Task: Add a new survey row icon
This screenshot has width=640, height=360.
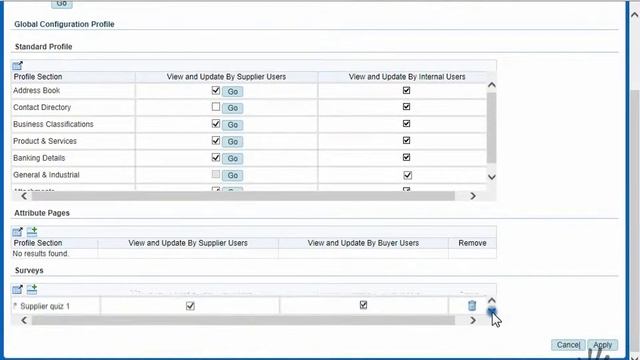Action: point(32,290)
